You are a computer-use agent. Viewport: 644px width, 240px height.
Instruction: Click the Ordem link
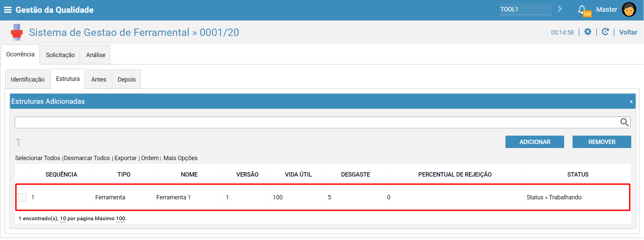click(x=150, y=158)
